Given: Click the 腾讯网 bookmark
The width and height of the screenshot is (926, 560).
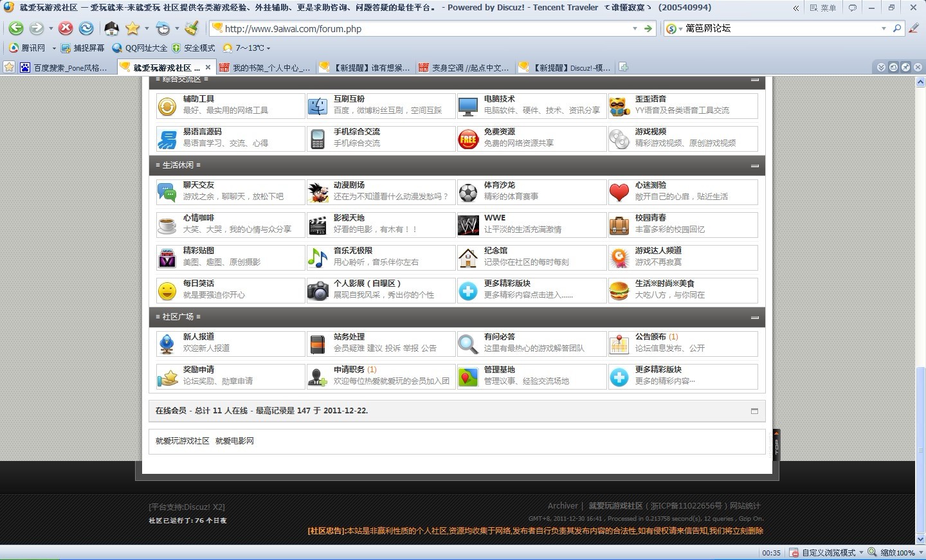Looking at the screenshot, I should (x=28, y=48).
